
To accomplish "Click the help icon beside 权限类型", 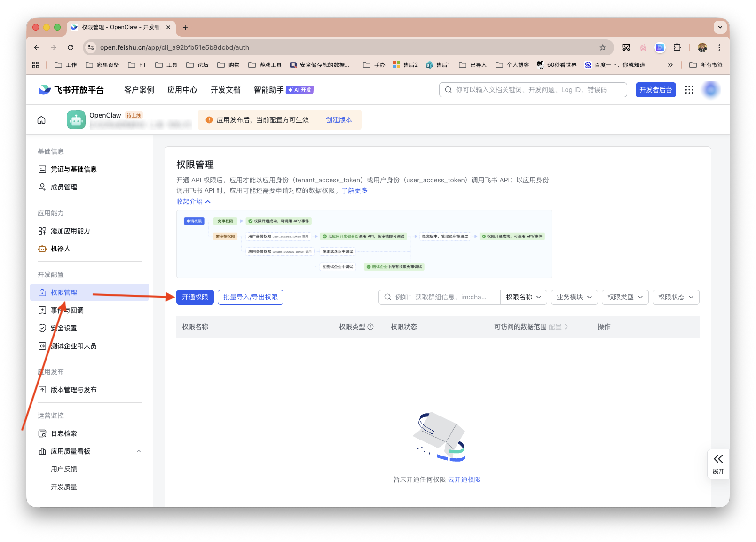I will coord(370,327).
